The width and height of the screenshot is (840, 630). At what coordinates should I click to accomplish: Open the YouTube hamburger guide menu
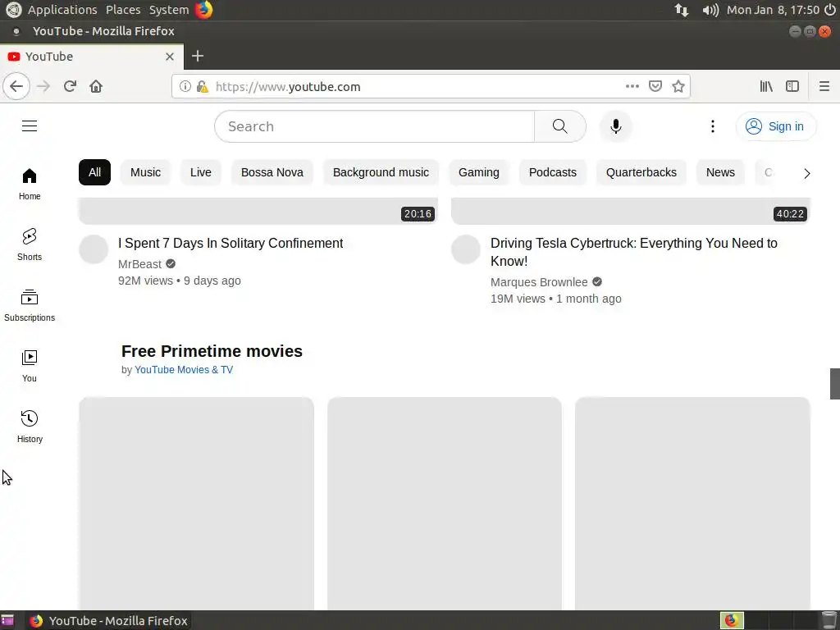[x=30, y=126]
